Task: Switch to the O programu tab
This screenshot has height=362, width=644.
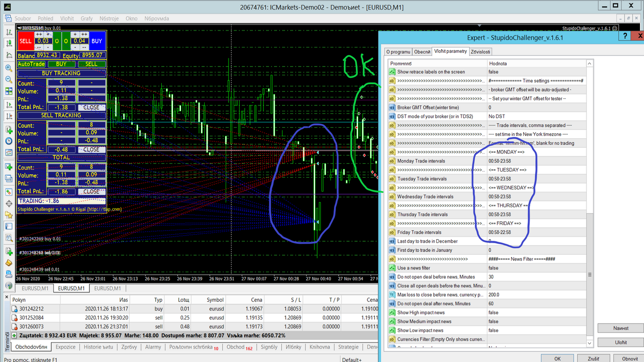Action: (x=398, y=52)
